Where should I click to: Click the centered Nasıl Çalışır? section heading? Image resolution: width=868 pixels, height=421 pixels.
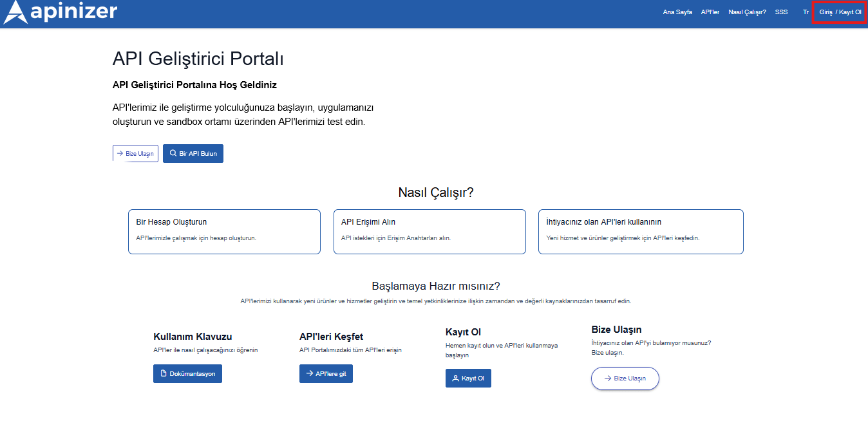[436, 192]
